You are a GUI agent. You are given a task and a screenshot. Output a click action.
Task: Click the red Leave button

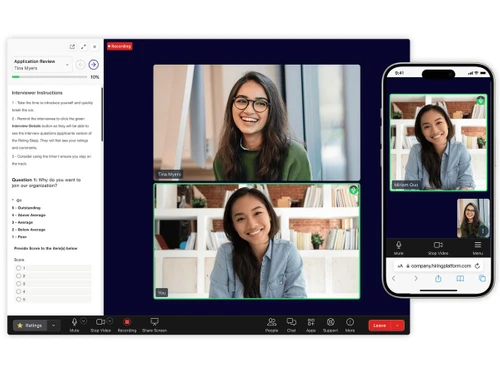380,325
